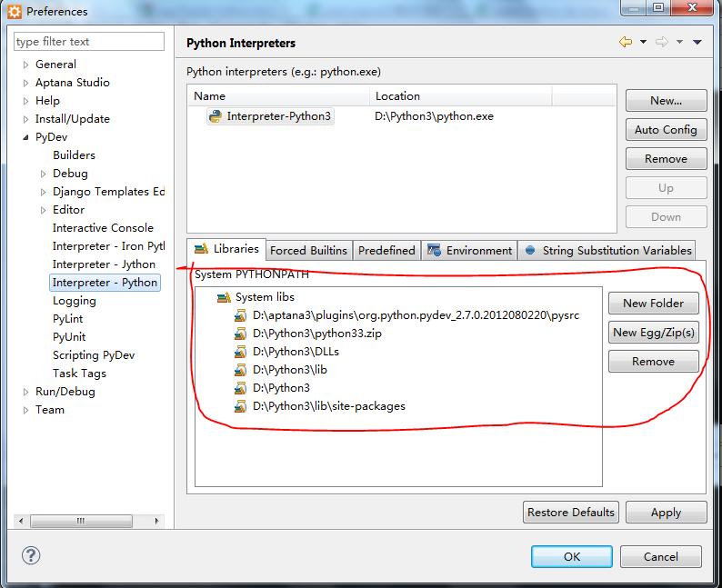The height and width of the screenshot is (588, 722).
Task: Expand the Install/Update tree node
Action: tap(25, 120)
